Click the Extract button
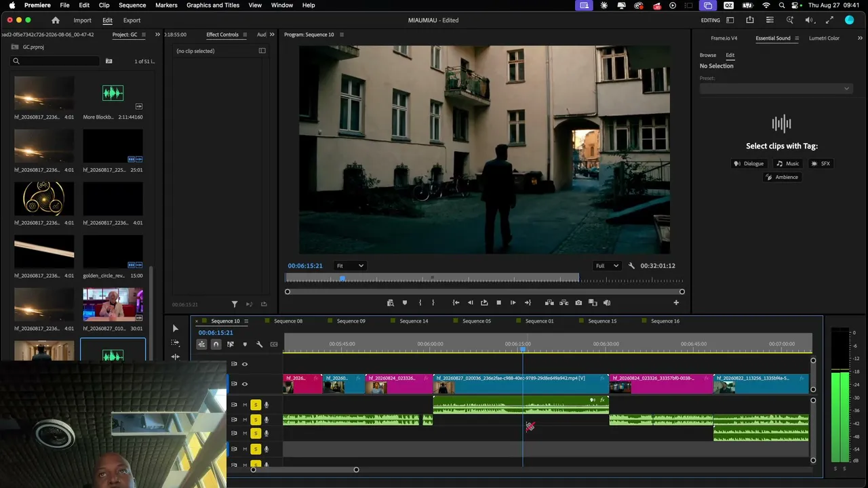The height and width of the screenshot is (488, 868). tap(564, 303)
